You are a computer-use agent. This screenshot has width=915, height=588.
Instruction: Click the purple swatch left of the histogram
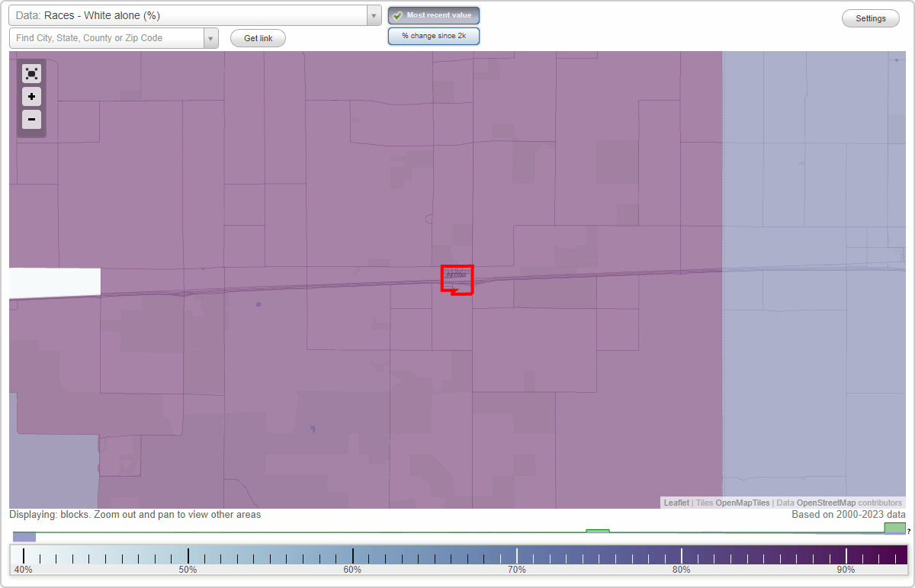(24, 536)
